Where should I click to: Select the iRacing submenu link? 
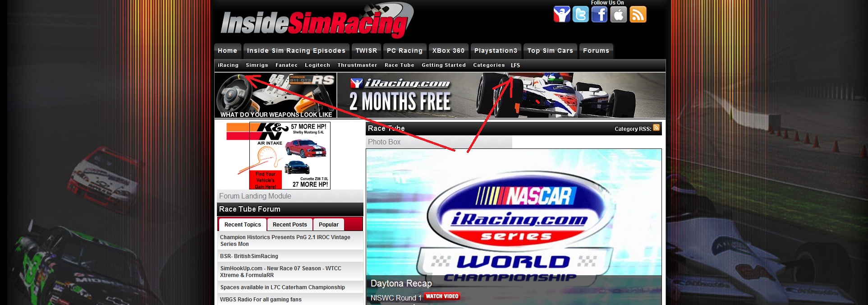coord(228,65)
